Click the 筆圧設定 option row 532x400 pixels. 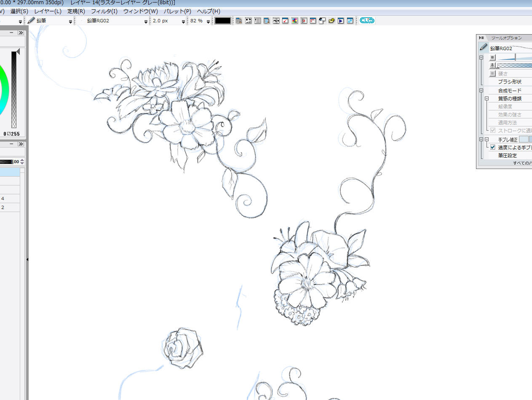[507, 156]
